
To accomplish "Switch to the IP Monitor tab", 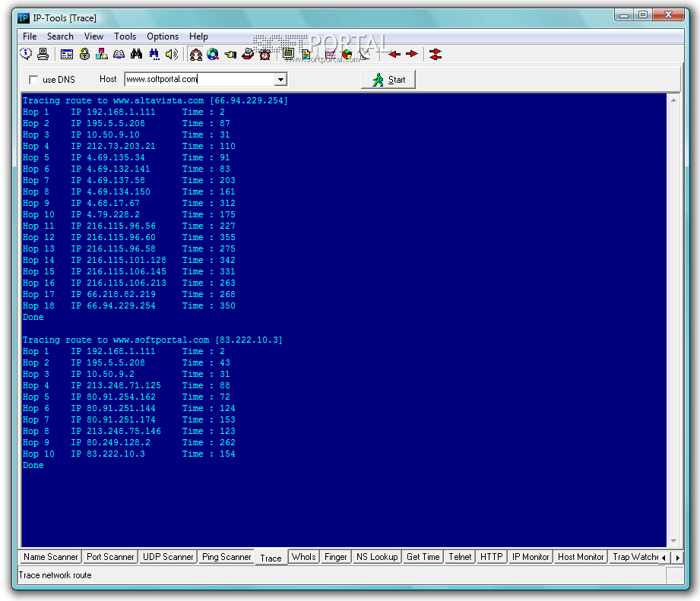I will (531, 557).
